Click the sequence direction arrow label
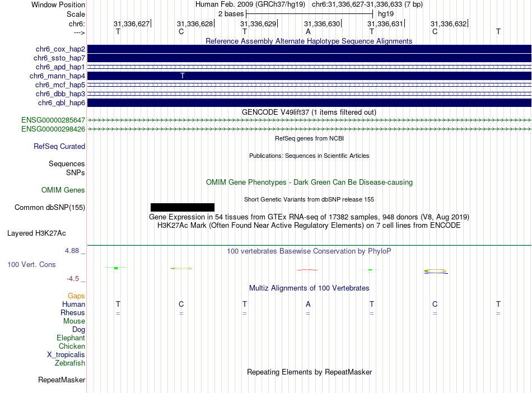 tap(79, 32)
